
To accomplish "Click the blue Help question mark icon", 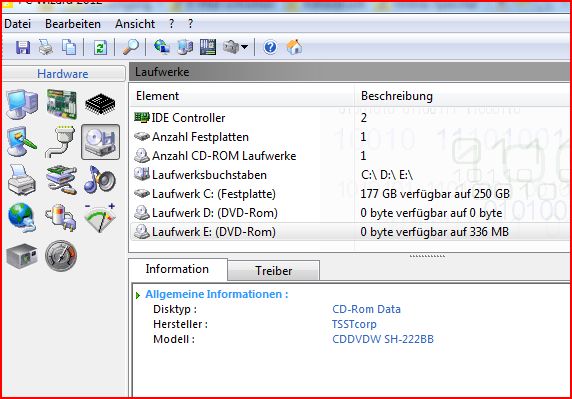I will (270, 47).
